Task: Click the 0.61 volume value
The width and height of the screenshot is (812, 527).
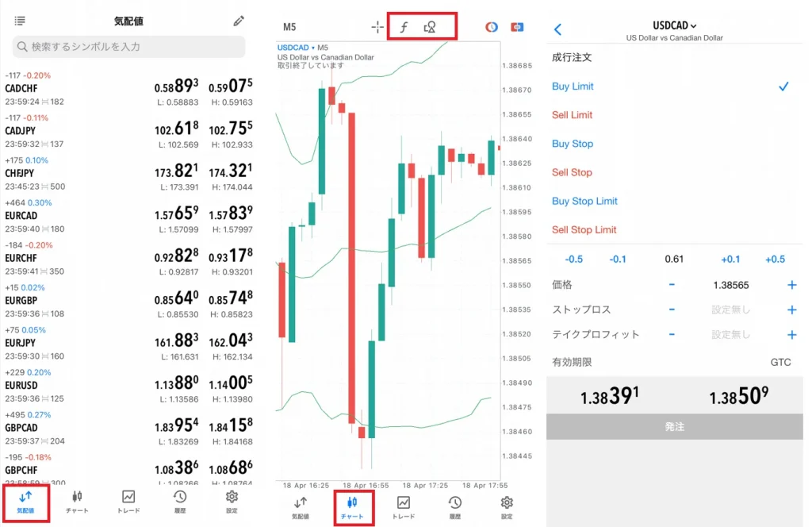Action: (x=674, y=259)
